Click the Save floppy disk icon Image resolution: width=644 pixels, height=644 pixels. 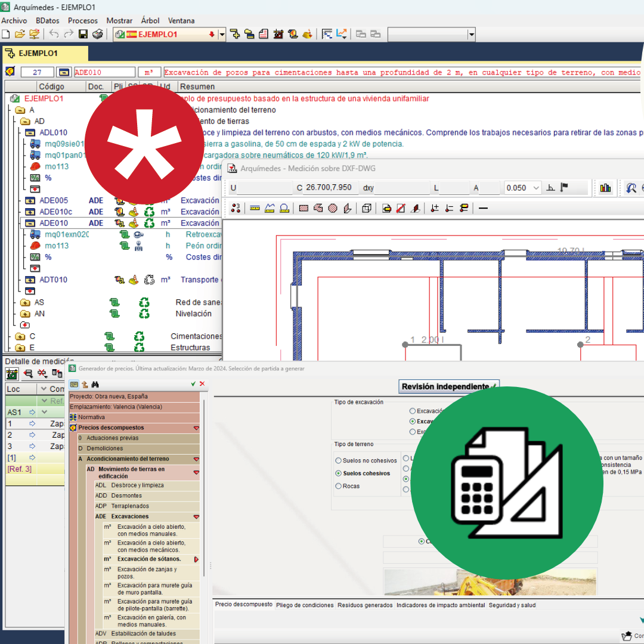point(83,34)
